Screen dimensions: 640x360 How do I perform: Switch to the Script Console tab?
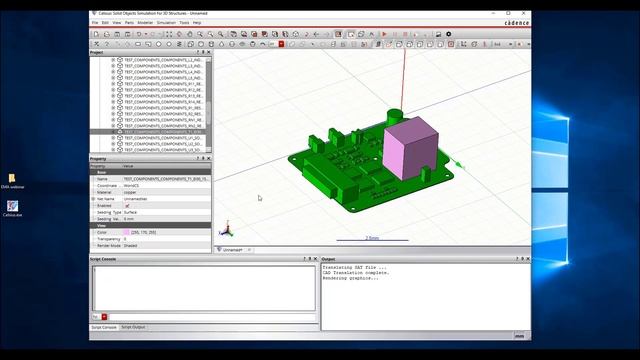[x=104, y=327]
